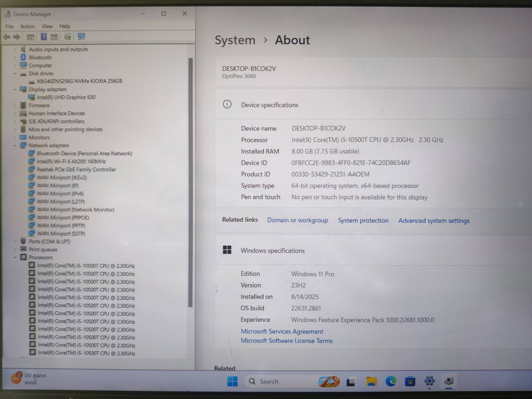Click the Audio inputs and outputs speaker icon
This screenshot has height=399, width=532.
point(23,49)
